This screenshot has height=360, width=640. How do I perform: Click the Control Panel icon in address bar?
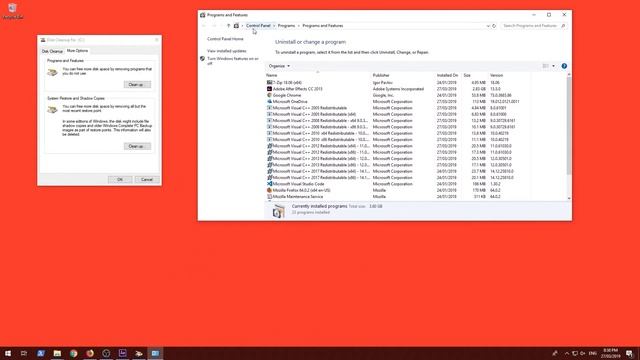pos(236,26)
